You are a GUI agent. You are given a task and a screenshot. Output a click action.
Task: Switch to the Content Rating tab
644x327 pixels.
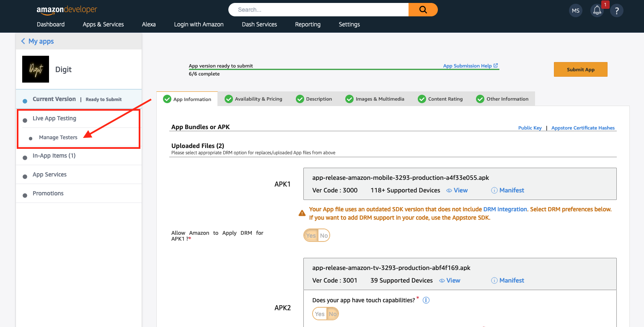tap(440, 99)
